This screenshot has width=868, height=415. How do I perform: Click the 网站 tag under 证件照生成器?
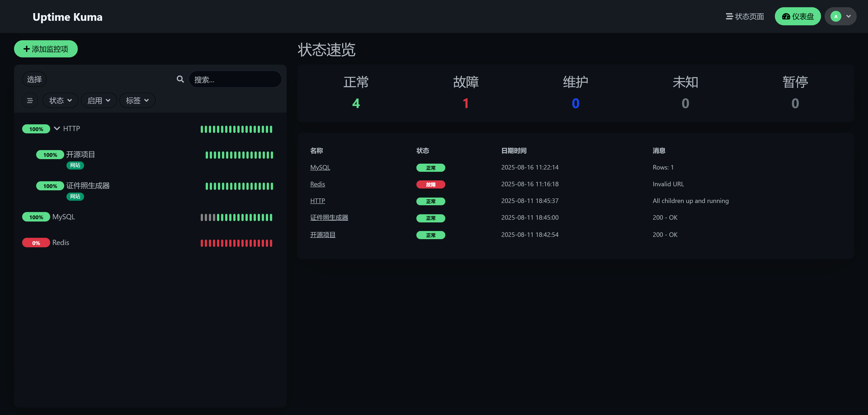pyautogui.click(x=75, y=196)
